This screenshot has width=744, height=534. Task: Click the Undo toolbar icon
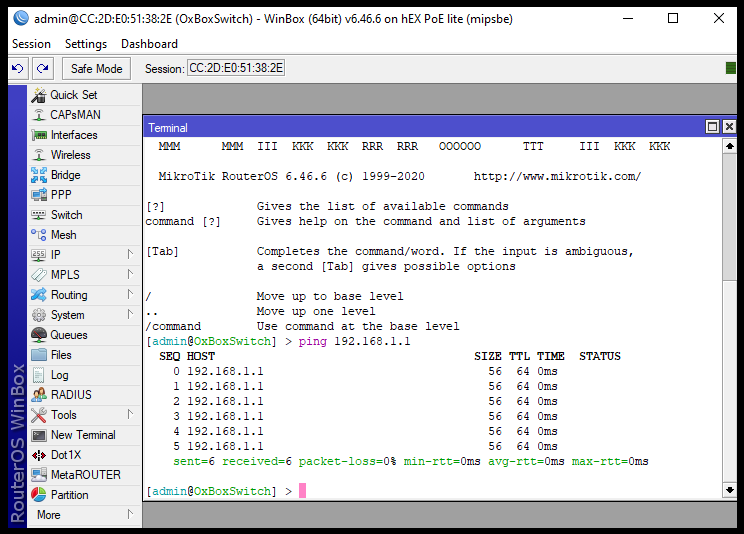[18, 68]
